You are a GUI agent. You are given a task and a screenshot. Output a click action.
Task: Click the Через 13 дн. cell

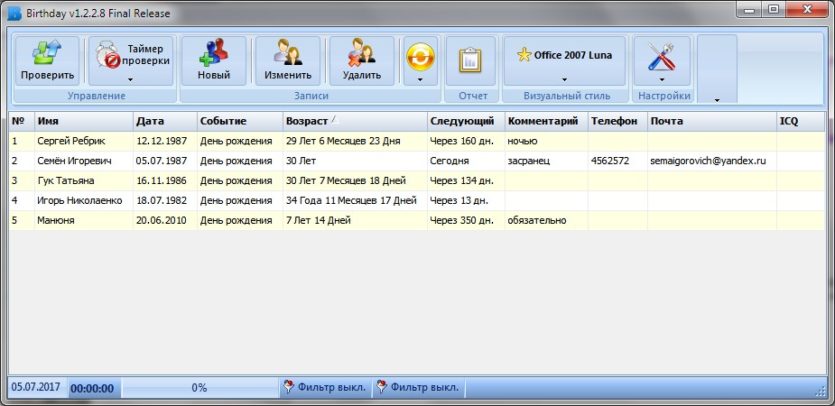click(x=466, y=201)
